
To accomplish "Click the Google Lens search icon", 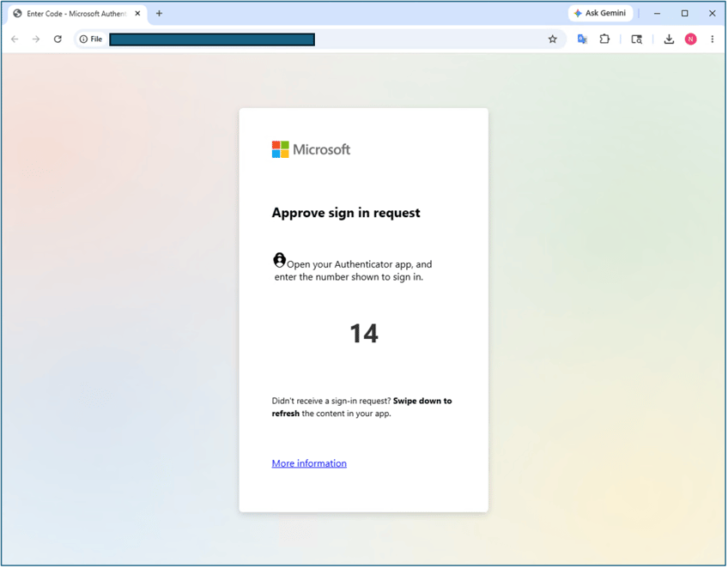I will pyautogui.click(x=636, y=39).
